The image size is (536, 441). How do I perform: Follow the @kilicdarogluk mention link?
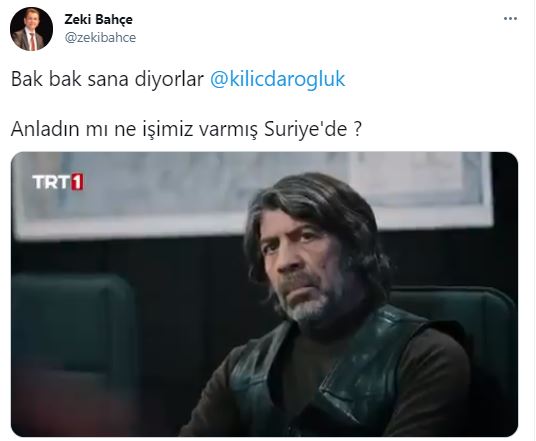pyautogui.click(x=277, y=79)
